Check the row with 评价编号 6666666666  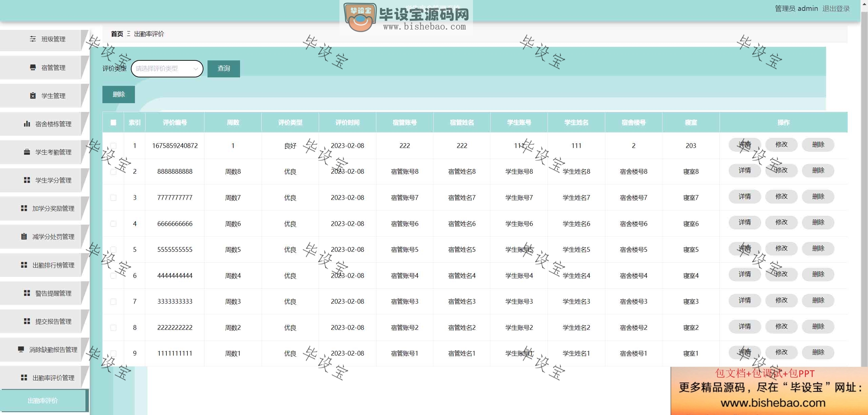(113, 224)
